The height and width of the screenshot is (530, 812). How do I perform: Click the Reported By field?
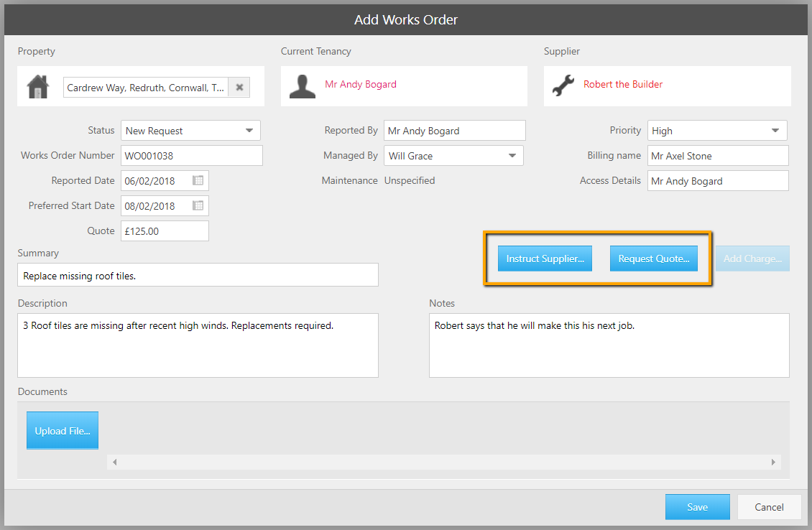point(455,131)
